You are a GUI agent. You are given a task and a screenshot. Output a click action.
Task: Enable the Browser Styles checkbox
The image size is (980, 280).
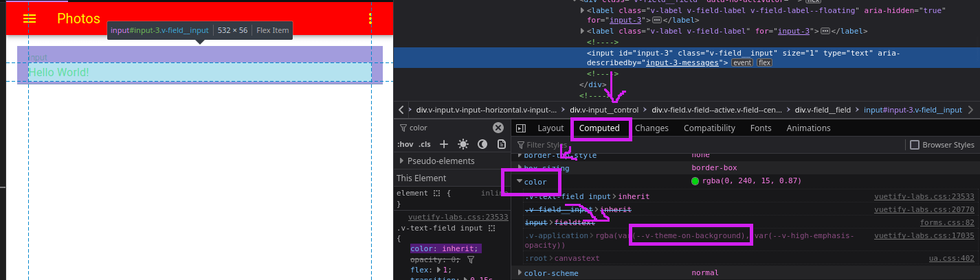(915, 145)
